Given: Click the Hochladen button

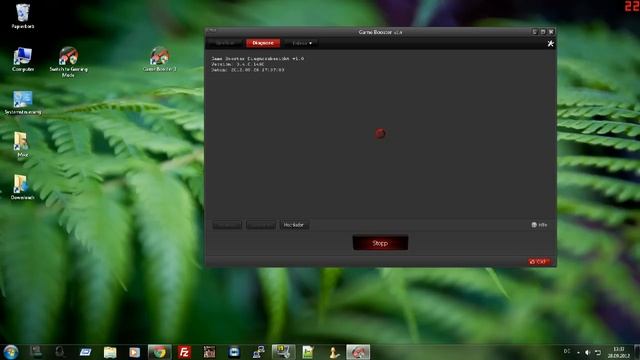Looking at the screenshot, I should tap(294, 225).
